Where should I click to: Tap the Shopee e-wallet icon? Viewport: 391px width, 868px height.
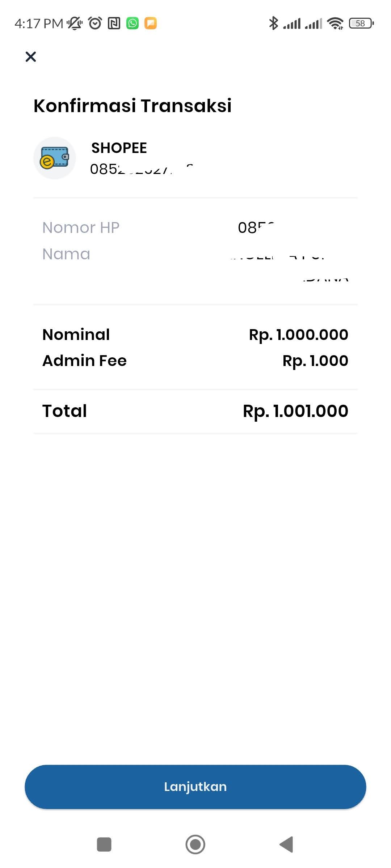55,158
